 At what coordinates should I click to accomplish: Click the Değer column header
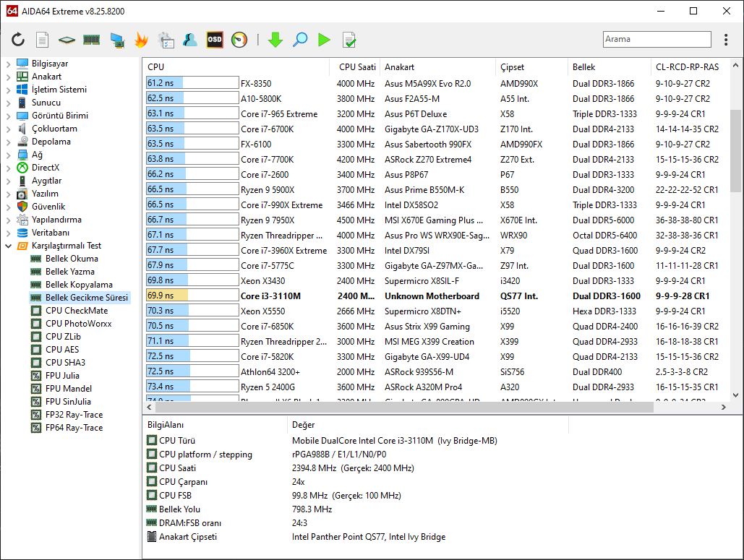tap(427, 425)
